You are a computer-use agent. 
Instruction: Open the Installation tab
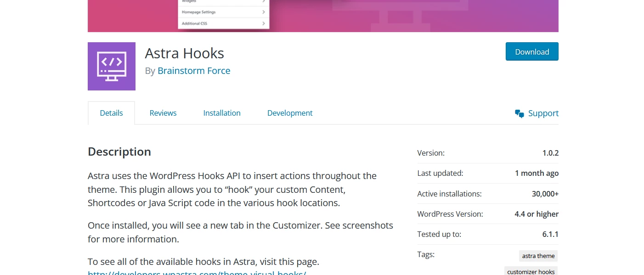pyautogui.click(x=222, y=113)
